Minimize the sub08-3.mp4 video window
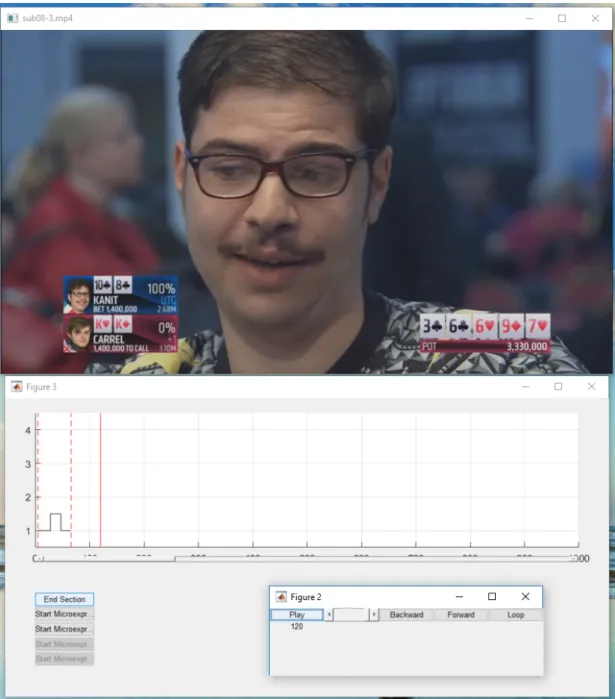Image resolution: width=615 pixels, height=699 pixels. (529, 18)
